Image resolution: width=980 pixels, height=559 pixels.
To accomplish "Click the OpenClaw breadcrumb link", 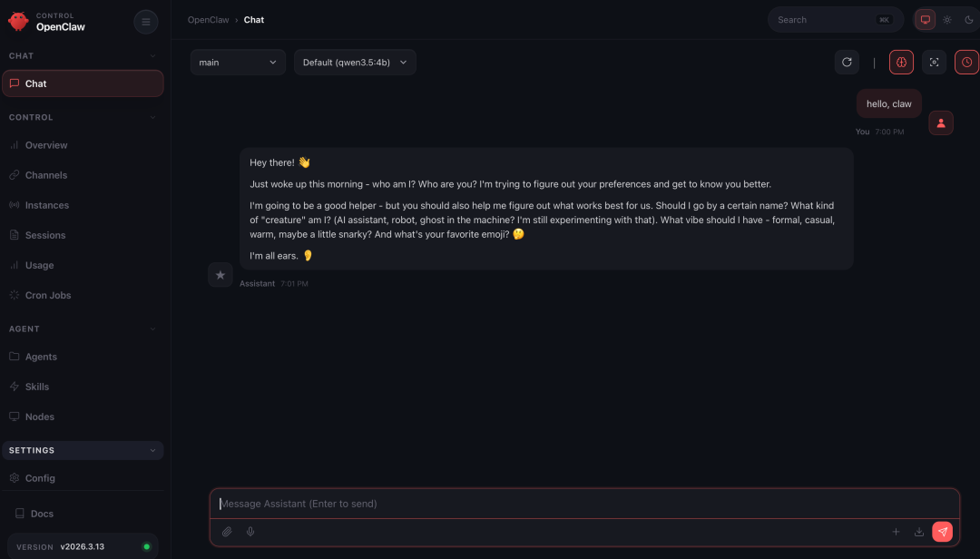I will (x=208, y=20).
